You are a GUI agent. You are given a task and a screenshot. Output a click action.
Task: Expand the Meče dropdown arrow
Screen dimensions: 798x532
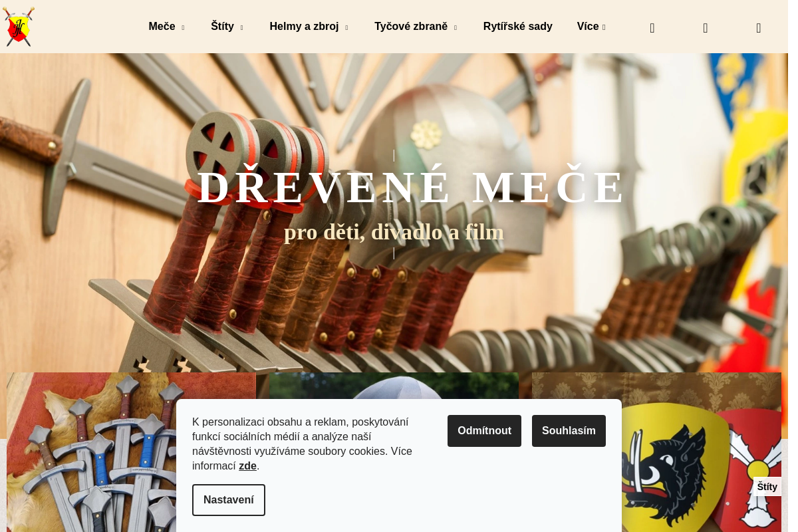pyautogui.click(x=183, y=27)
